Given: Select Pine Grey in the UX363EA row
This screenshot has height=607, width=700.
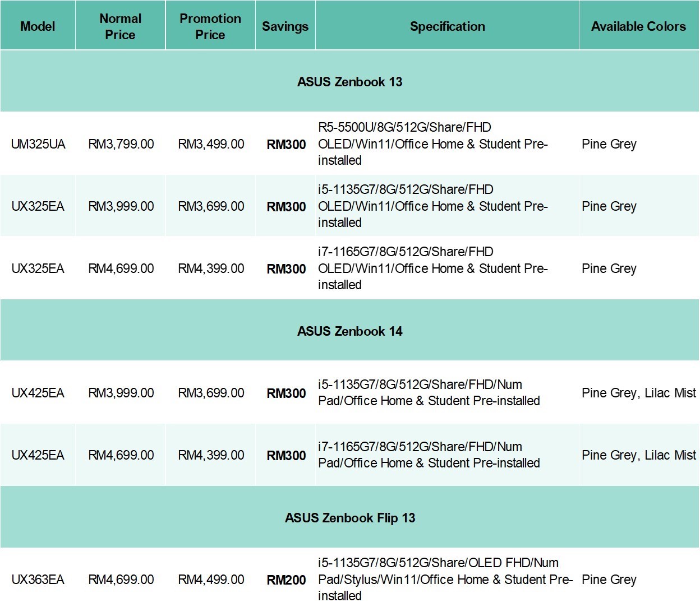Looking at the screenshot, I should pos(609,580).
